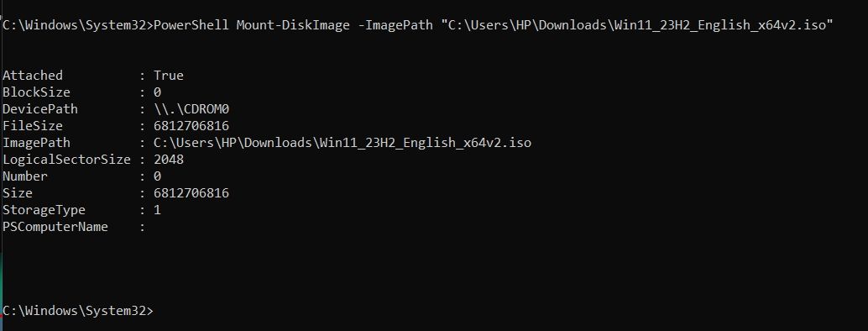Viewport: 868px width, 331px height.
Task: Click the Mount-DiskImage command text
Action: click(x=294, y=25)
